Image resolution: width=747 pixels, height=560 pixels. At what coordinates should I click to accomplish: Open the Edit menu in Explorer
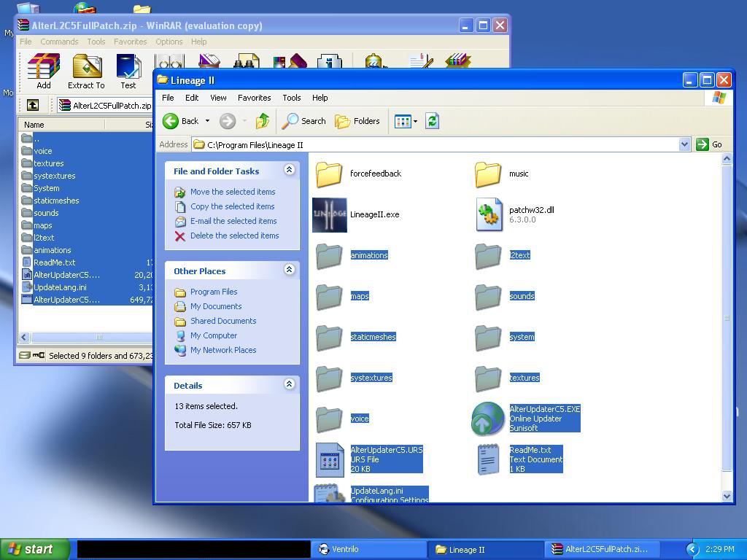(192, 98)
